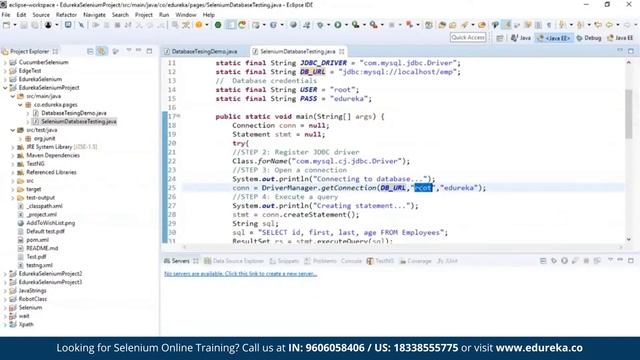The width and height of the screenshot is (640, 360).
Task: Minimize the Project Explorer panel
Action: [139, 51]
